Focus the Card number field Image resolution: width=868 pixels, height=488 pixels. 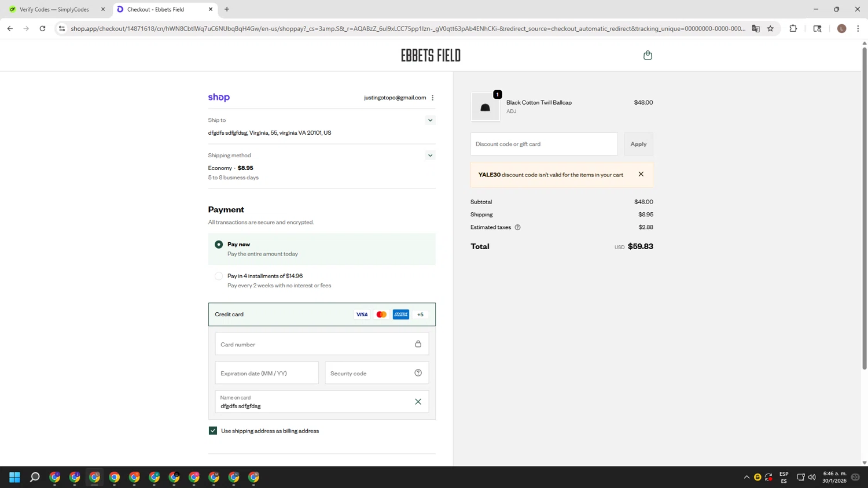322,344
